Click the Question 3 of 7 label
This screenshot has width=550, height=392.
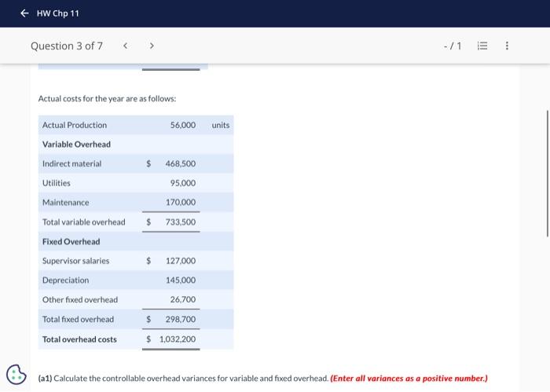(x=67, y=46)
